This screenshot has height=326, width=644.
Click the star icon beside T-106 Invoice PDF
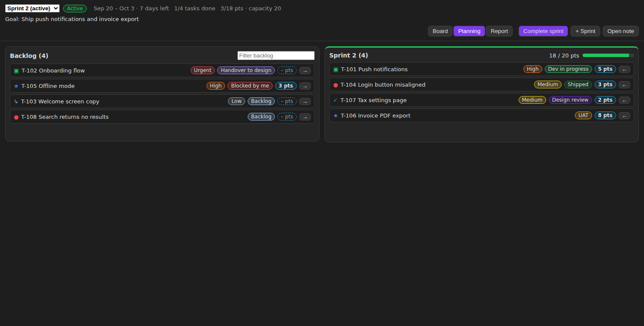coord(336,116)
